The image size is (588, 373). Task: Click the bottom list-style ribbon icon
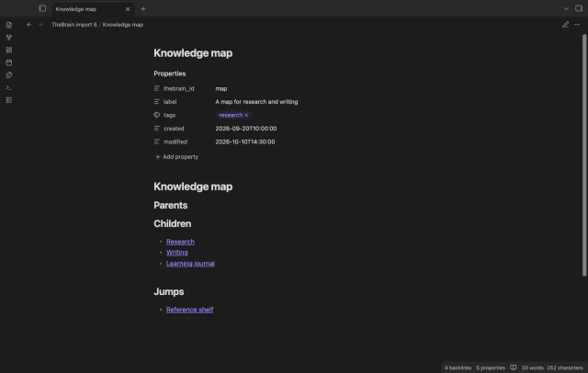click(9, 100)
